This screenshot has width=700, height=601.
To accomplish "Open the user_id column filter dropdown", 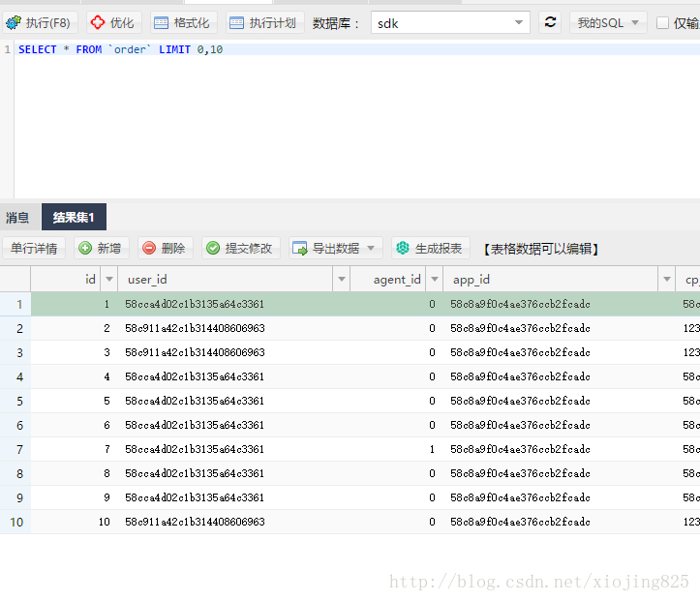I will pos(342,280).
